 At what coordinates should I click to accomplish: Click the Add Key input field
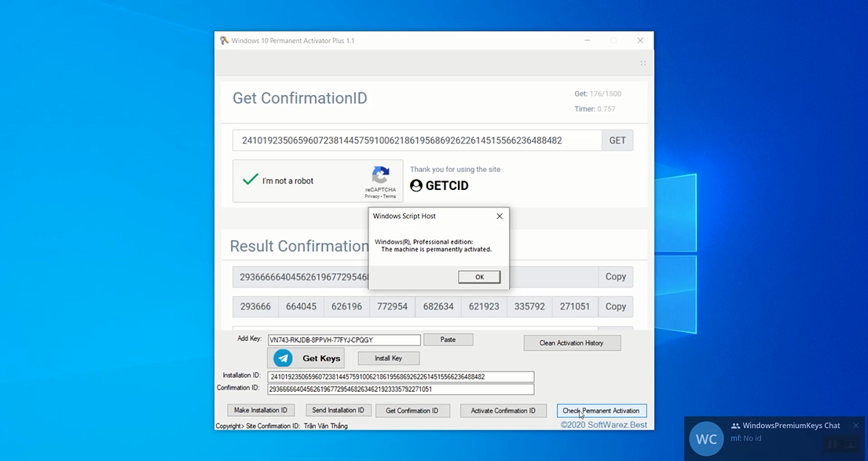(x=344, y=340)
